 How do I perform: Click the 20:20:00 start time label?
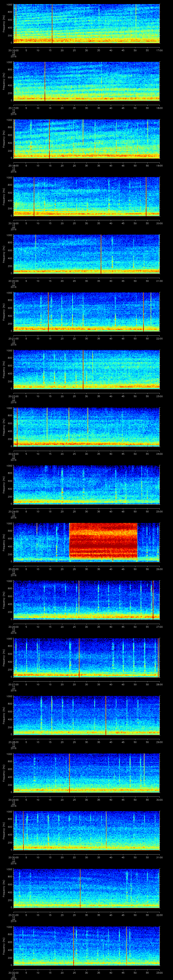tap(14, 281)
